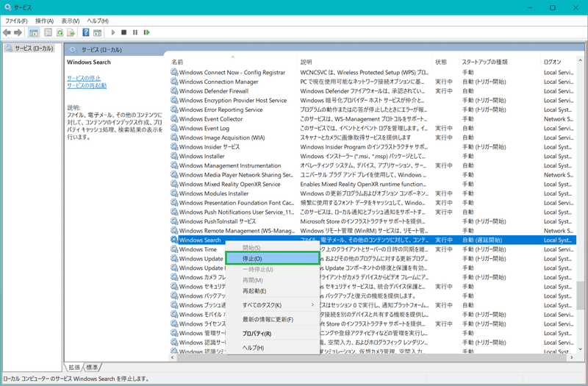Choose プロパティ(R) in context menu

[x=273, y=334]
